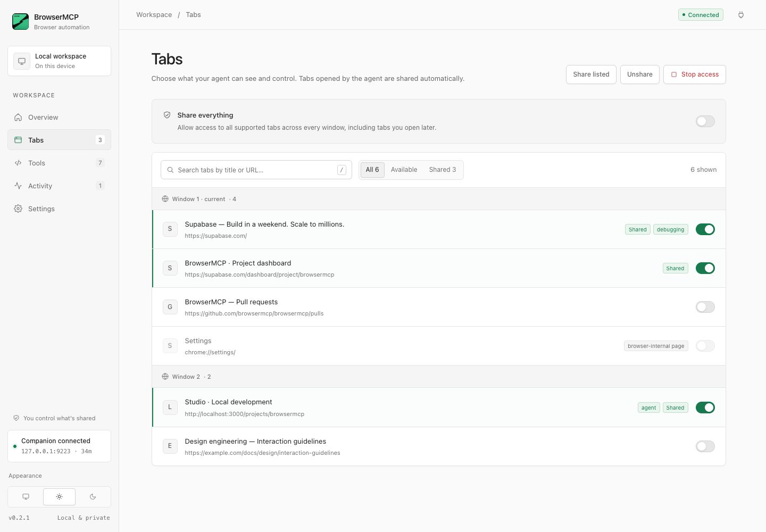The image size is (766, 532).
Task: Toggle sharing for BrowserMCP Project dashboard
Action: pyautogui.click(x=705, y=268)
